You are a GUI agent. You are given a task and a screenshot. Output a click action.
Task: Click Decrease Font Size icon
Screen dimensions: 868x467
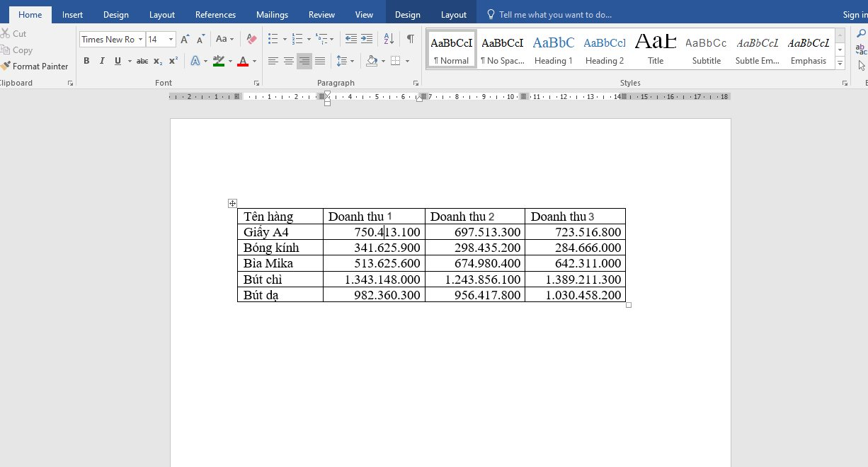201,39
